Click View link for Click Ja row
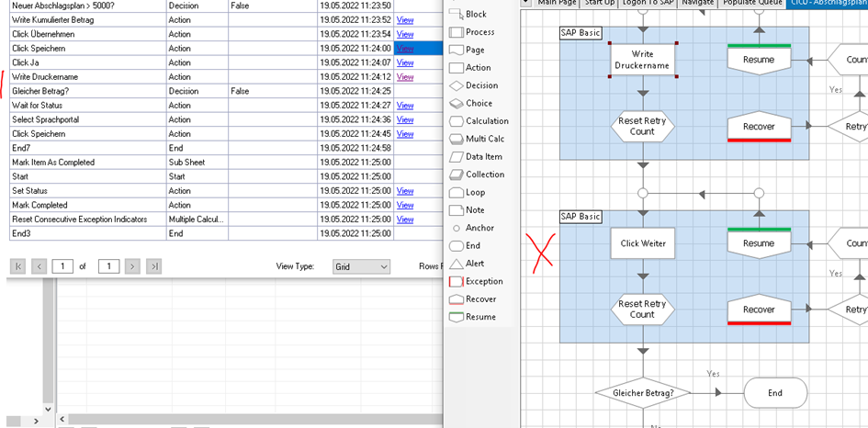Screen dimensions: 868x428 (405, 62)
